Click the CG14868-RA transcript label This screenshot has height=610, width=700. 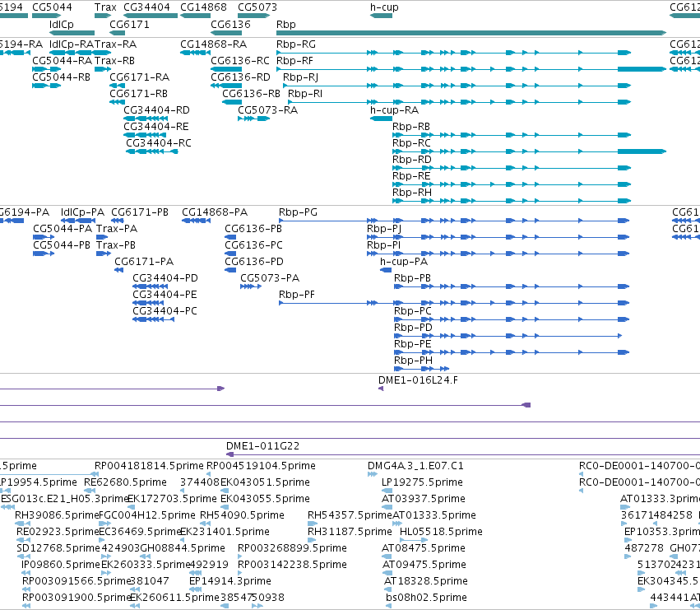(213, 44)
